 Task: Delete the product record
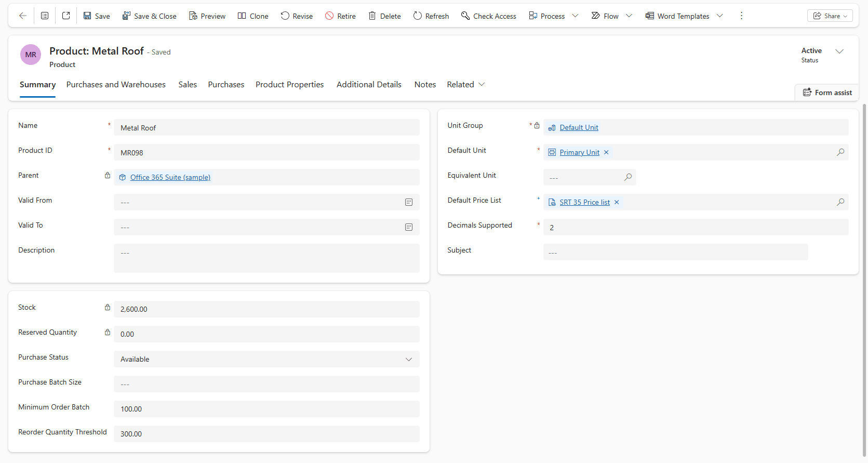click(384, 16)
